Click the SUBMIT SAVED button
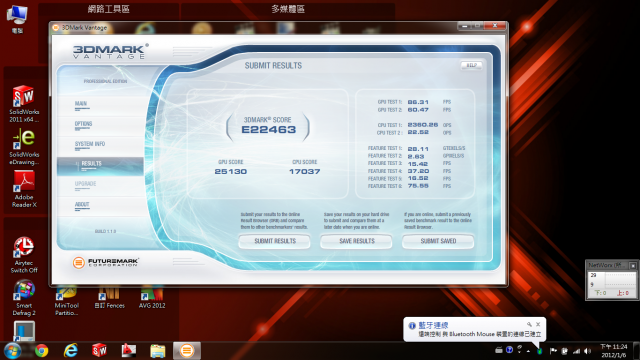The image size is (640, 360). point(438,241)
